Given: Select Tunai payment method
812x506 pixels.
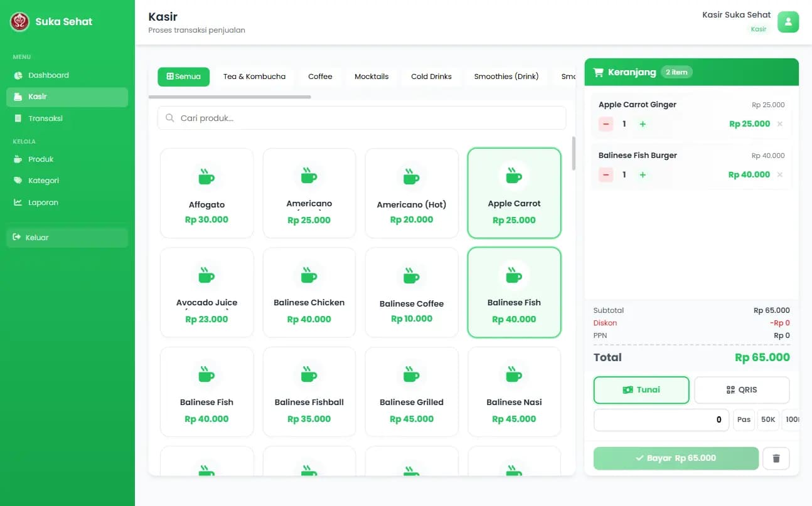Looking at the screenshot, I should coord(641,390).
